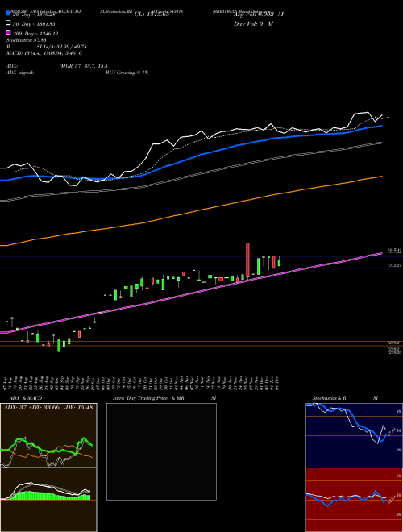Click the last green candlestick on the right
This screenshot has height=532, width=403.
tap(279, 262)
